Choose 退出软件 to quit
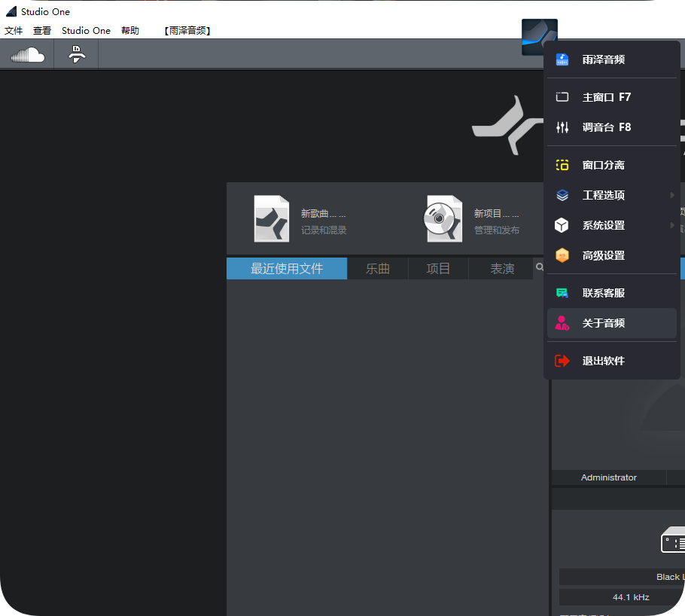The width and height of the screenshot is (685, 616). pos(611,361)
